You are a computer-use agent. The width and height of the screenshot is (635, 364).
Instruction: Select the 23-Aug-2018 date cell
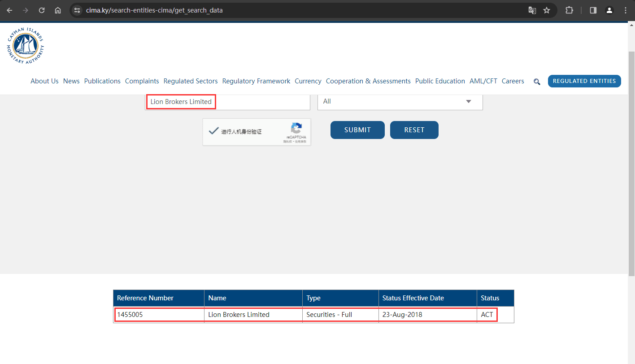(x=427, y=315)
